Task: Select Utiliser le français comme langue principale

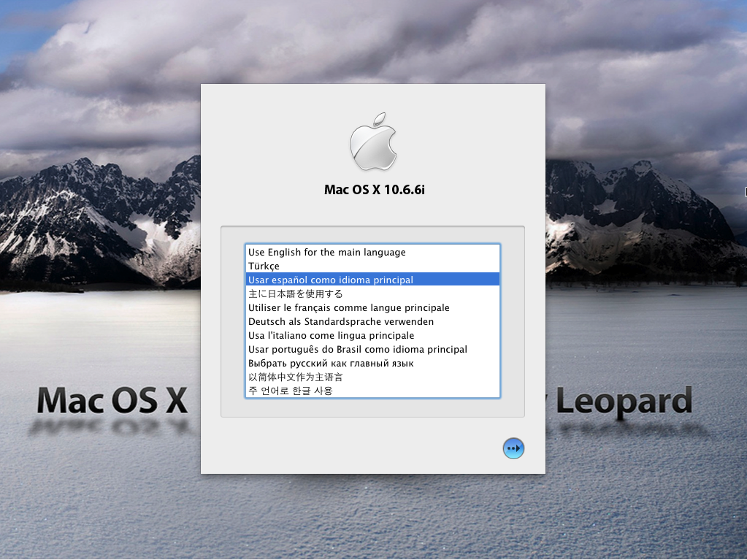Action: click(x=372, y=307)
